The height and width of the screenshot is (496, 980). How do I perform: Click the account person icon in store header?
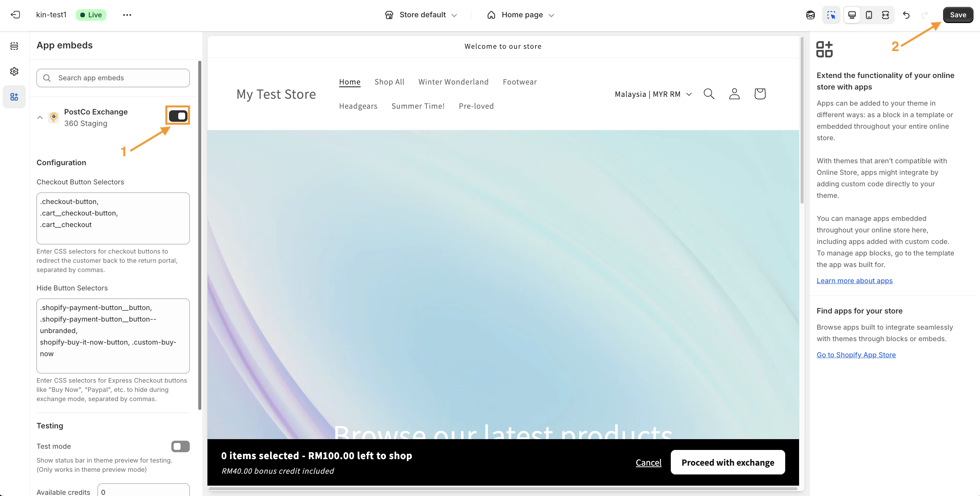(x=734, y=94)
